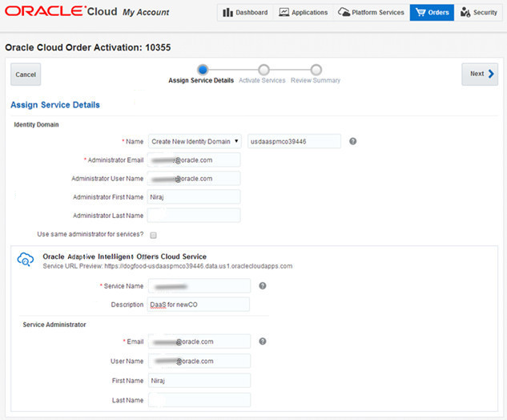Focus the Administrator First Name field

[x=195, y=196]
